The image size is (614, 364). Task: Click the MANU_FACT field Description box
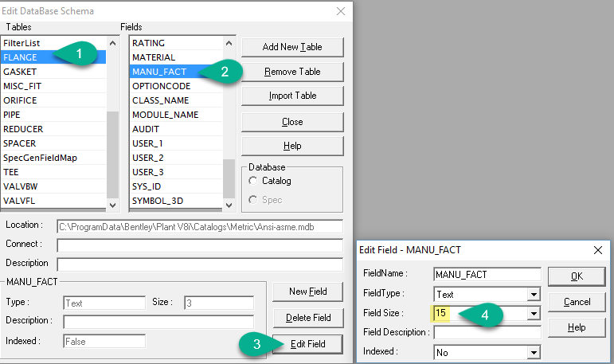click(x=158, y=322)
